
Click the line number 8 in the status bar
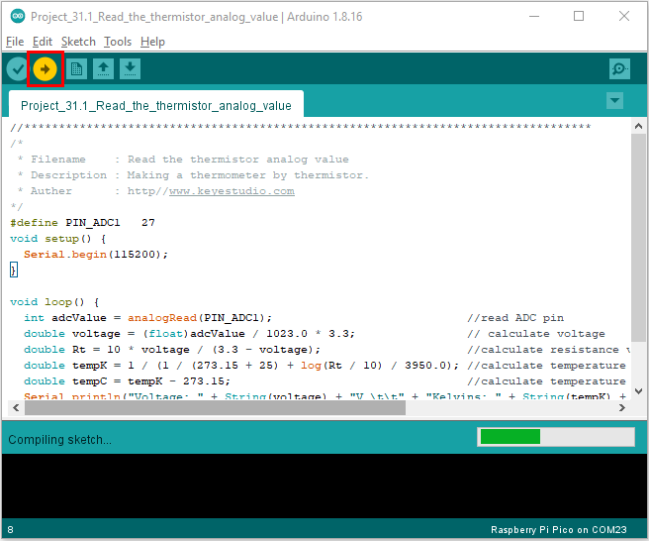pos(10,529)
